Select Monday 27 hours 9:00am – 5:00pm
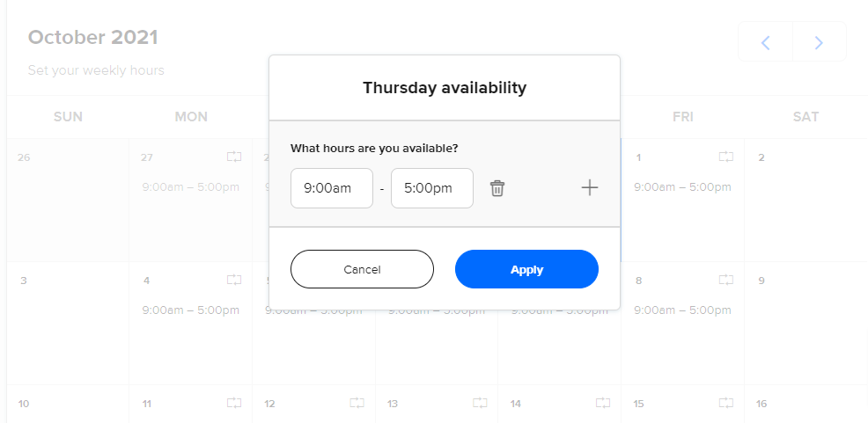 (190, 187)
